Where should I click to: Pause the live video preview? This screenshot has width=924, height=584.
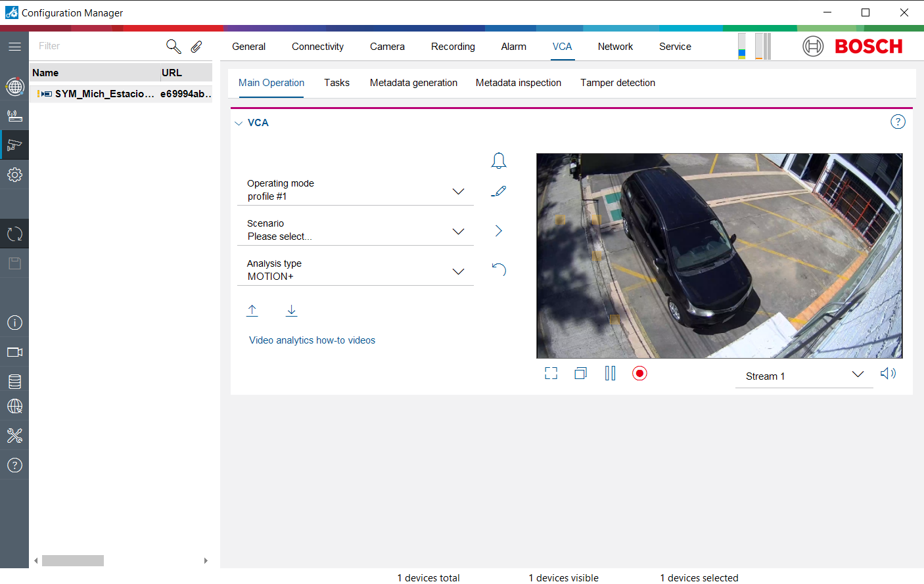(x=610, y=373)
